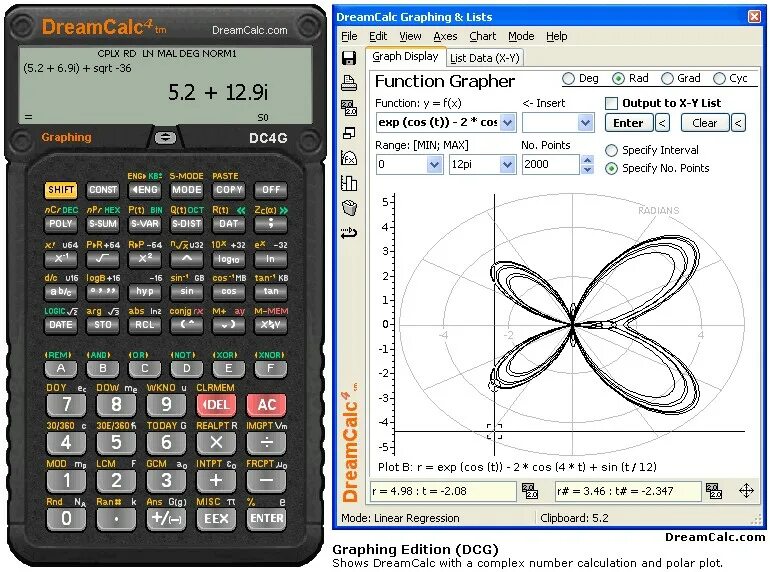The height and width of the screenshot is (572, 770).
Task: Click the bar chart icon in sidebar
Action: tap(349, 183)
